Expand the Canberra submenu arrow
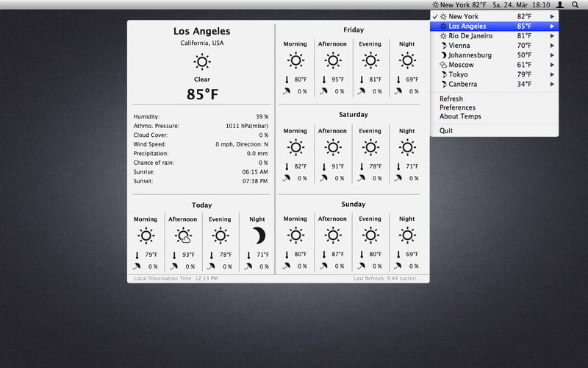588x368 pixels. tap(552, 84)
